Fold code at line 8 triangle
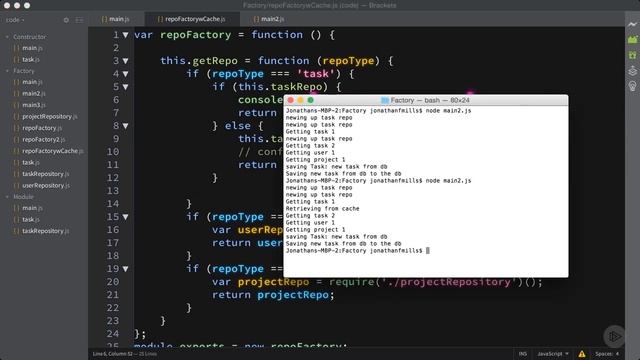 point(125,126)
